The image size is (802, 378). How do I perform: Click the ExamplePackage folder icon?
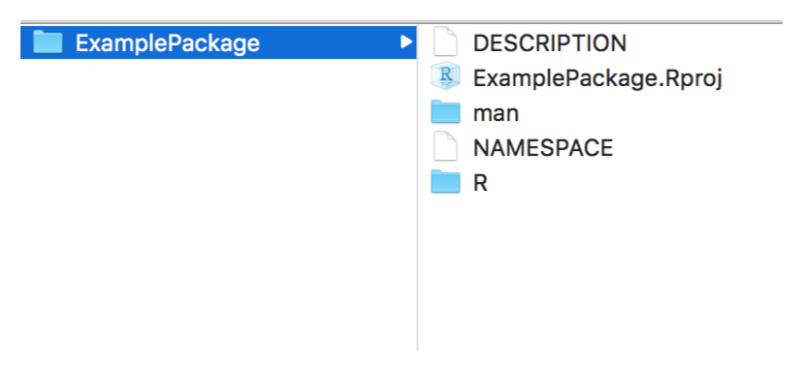point(48,42)
